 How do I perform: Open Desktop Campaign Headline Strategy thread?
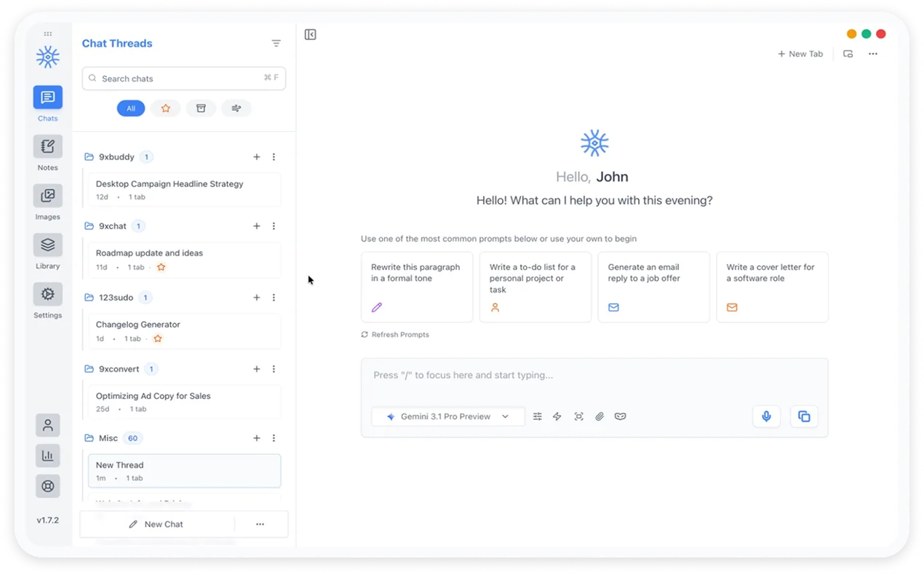[x=184, y=190]
